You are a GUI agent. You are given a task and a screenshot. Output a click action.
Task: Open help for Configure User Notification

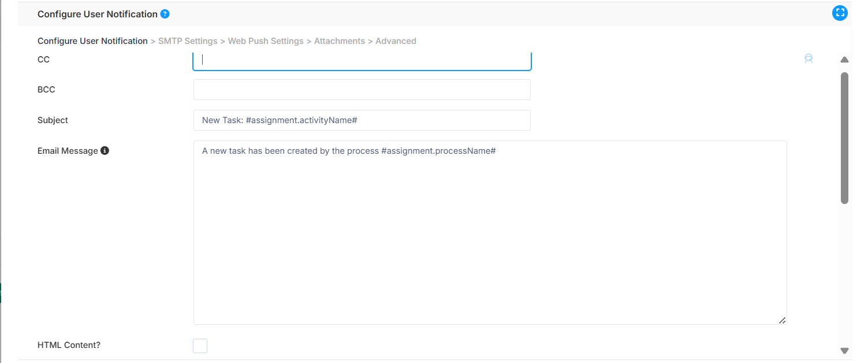click(165, 14)
